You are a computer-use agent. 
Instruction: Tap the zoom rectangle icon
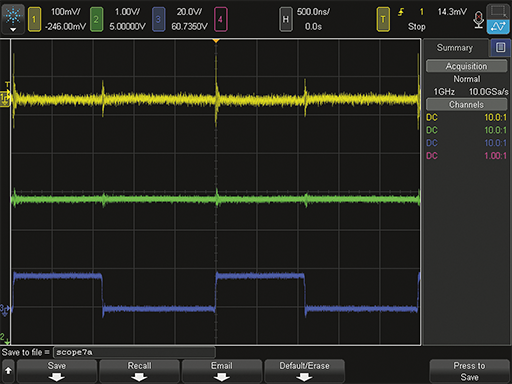[498, 12]
